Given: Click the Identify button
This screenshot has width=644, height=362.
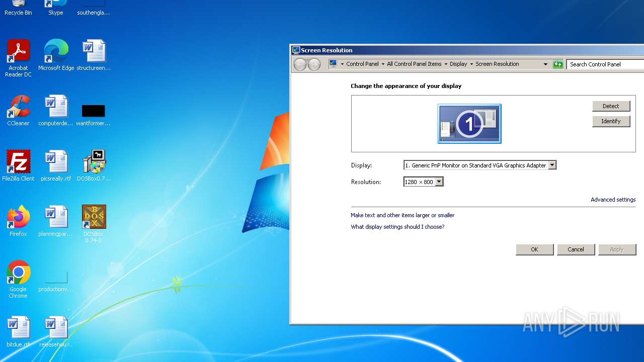Looking at the screenshot, I should pyautogui.click(x=611, y=121).
